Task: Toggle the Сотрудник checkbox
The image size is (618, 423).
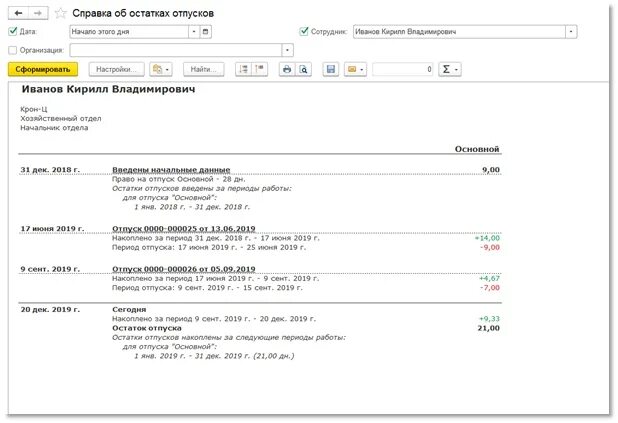Action: [x=304, y=31]
